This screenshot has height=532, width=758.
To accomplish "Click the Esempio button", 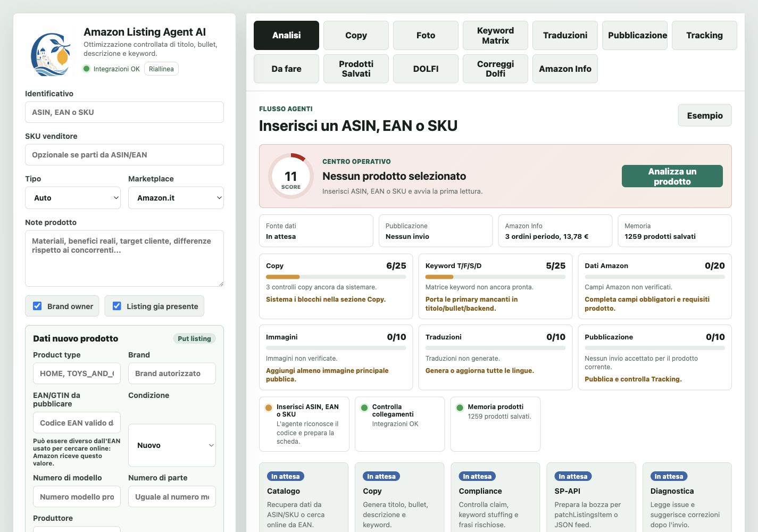I will pyautogui.click(x=705, y=115).
